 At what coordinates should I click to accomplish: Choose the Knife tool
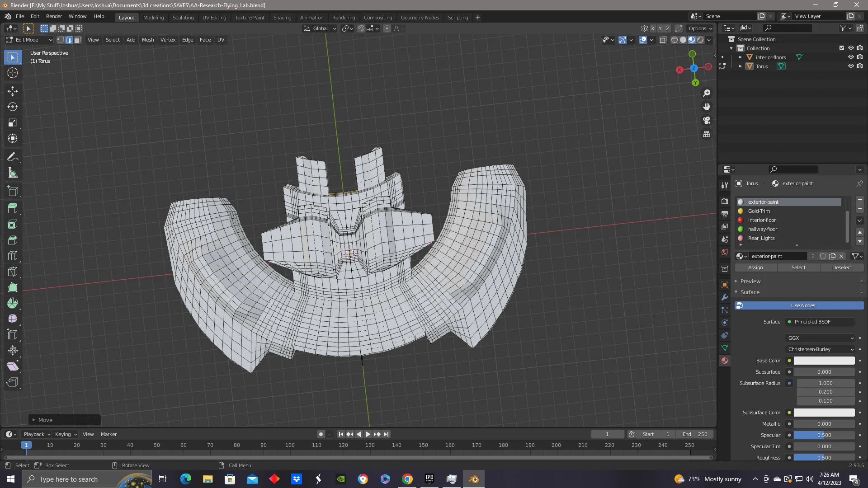13,272
